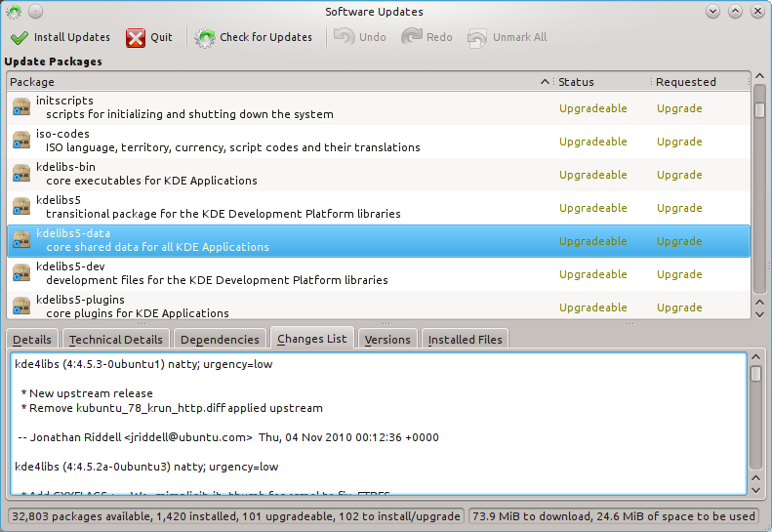Click the sort arrow in Package header
This screenshot has height=532, width=772.
click(545, 82)
